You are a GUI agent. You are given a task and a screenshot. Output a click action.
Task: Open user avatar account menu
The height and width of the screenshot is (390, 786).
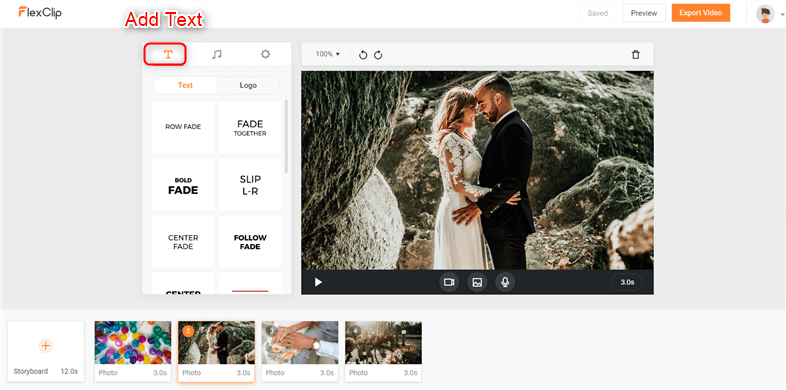tap(765, 14)
